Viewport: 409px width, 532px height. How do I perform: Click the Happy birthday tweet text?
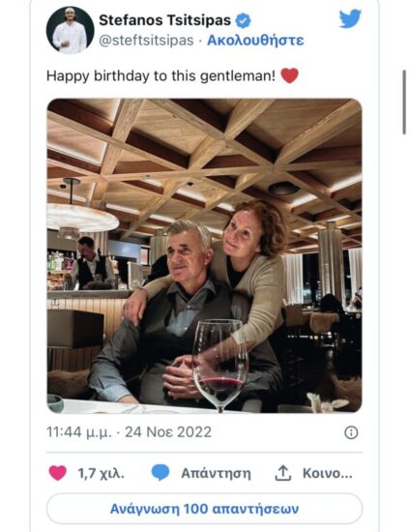tap(161, 75)
